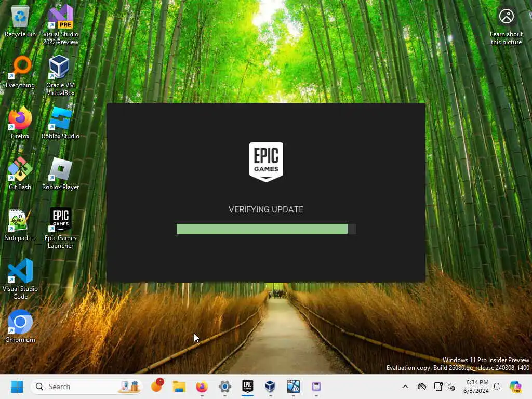
Task: Click the display connection tray icon
Action: point(438,387)
